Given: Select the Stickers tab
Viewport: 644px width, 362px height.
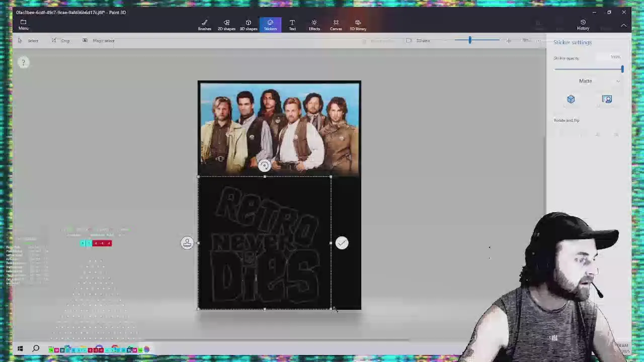Looking at the screenshot, I should (x=270, y=25).
